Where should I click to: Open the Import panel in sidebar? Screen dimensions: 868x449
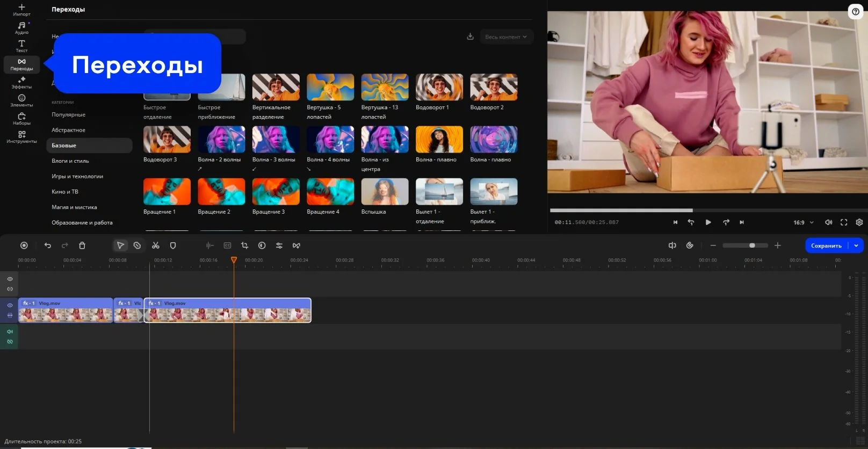click(x=21, y=10)
